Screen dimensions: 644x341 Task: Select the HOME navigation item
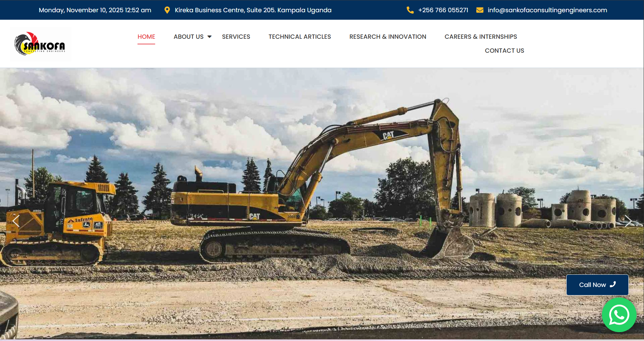coord(146,36)
